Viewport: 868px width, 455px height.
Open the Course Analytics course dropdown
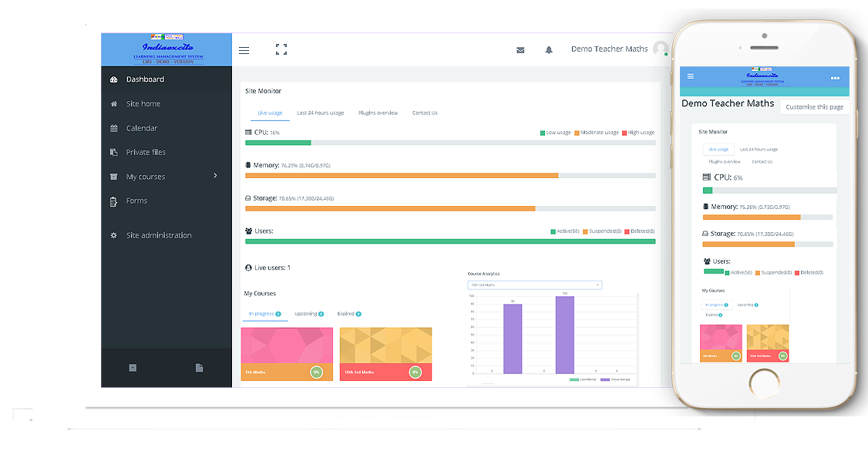click(x=534, y=285)
